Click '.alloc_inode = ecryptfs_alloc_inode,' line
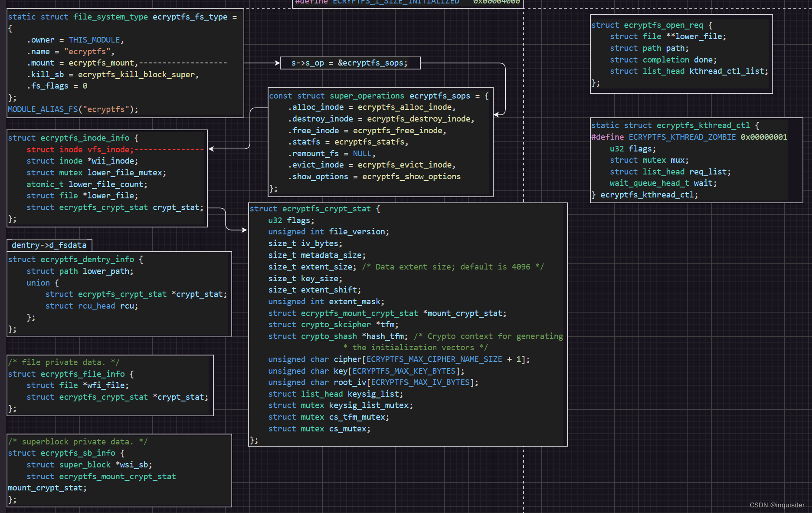Viewport: 812px width, 513px height. (372, 107)
